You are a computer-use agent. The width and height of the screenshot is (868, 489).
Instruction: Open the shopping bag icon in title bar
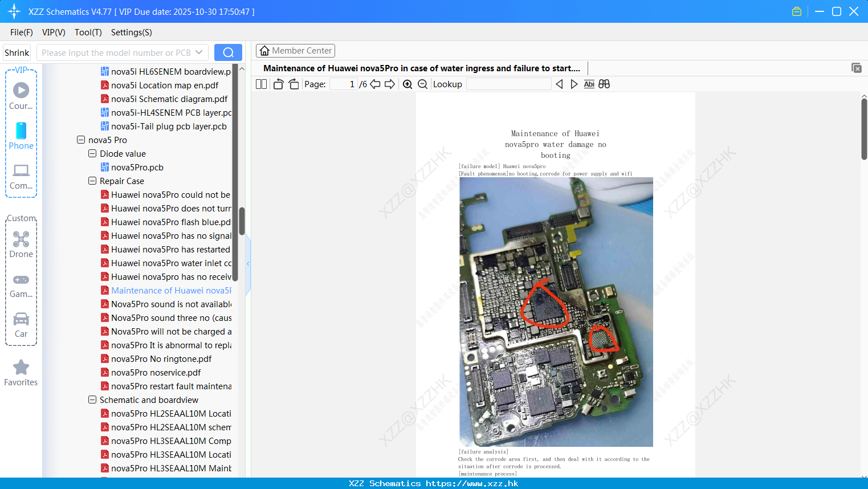pos(797,11)
